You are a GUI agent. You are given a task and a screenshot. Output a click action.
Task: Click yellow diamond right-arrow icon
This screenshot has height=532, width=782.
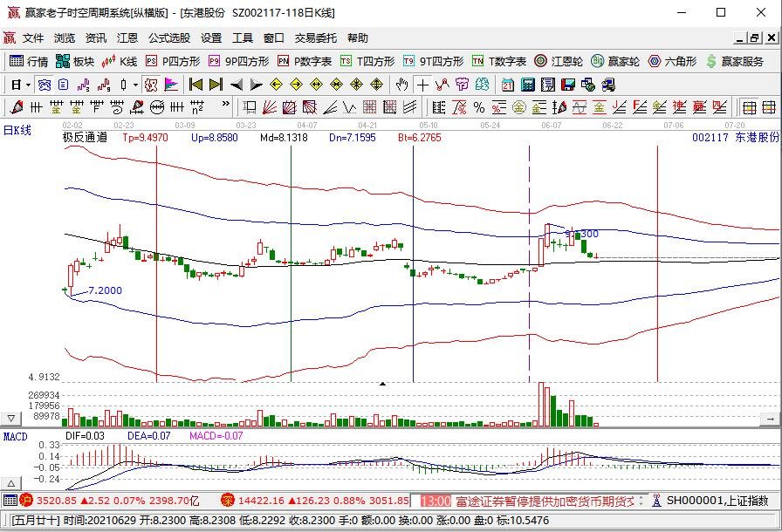296,85
